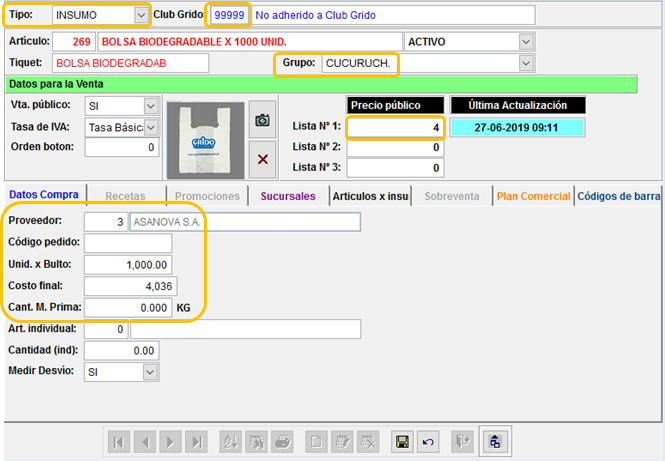Click the rightmost toolbar icon
The height and width of the screenshot is (461, 665).
pyautogui.click(x=495, y=441)
